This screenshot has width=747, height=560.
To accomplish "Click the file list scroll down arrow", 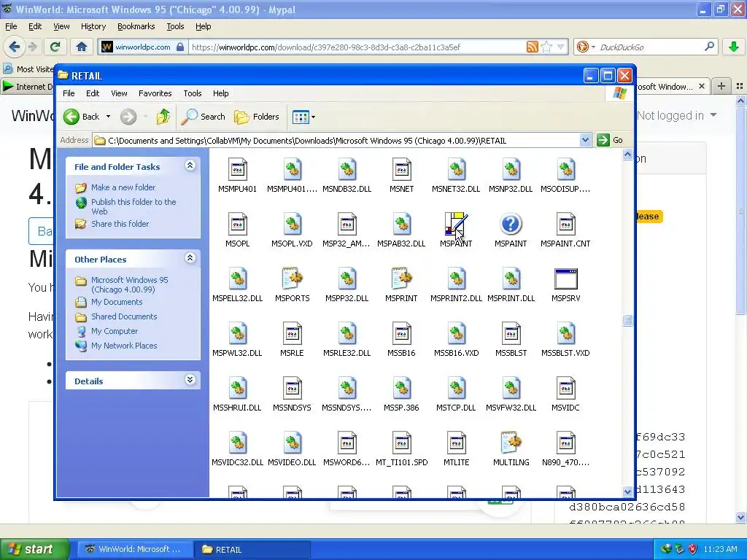I will [x=627, y=491].
